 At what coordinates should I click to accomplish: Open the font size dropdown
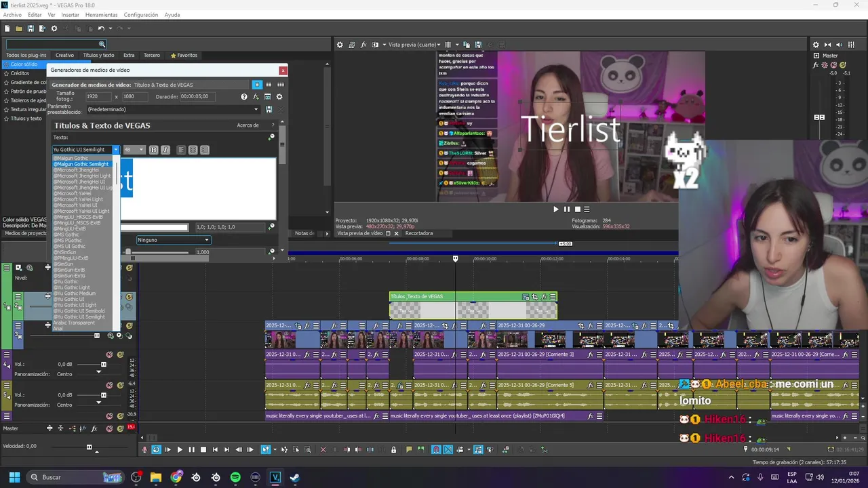[x=141, y=150]
